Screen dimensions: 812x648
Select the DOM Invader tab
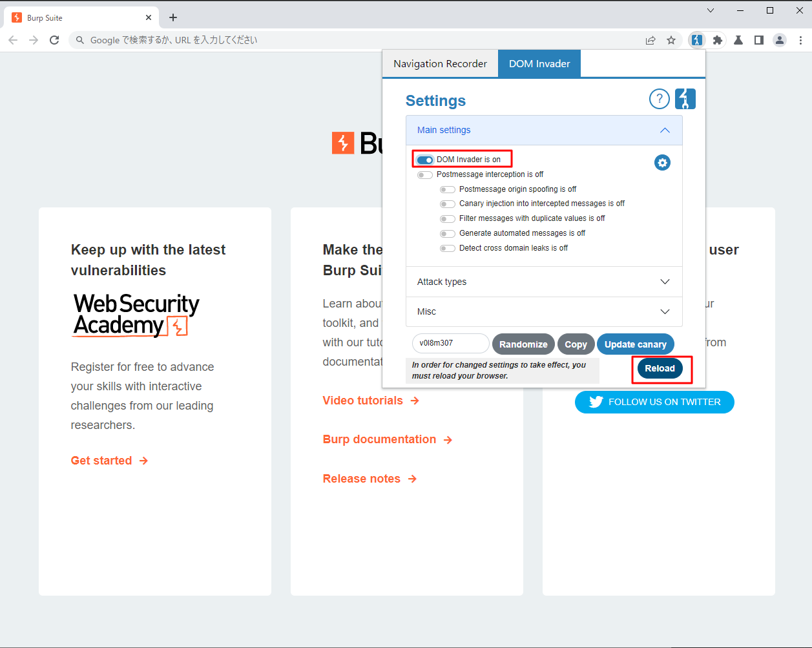[539, 63]
